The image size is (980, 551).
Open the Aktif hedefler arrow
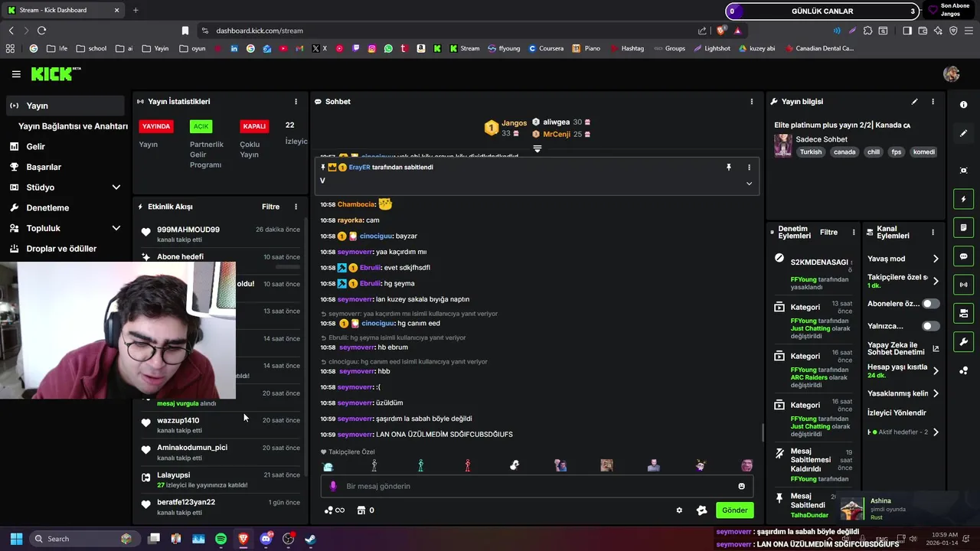(936, 432)
